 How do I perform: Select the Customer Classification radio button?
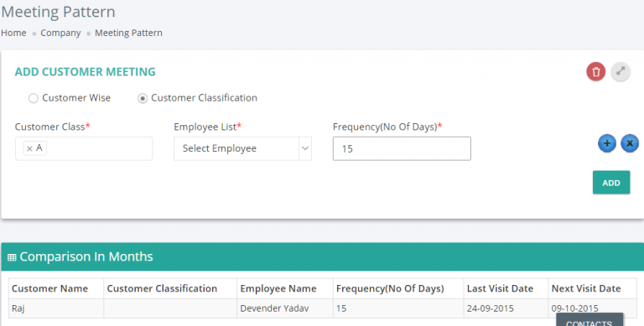click(143, 98)
